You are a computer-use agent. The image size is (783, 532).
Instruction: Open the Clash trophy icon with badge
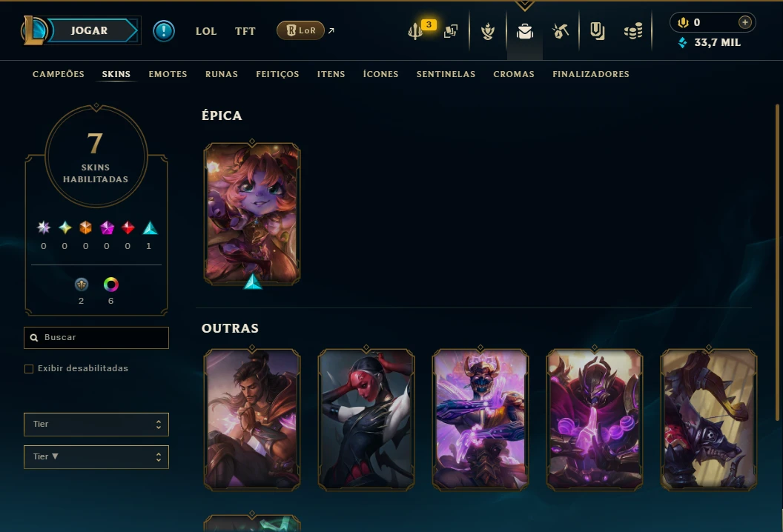point(416,31)
